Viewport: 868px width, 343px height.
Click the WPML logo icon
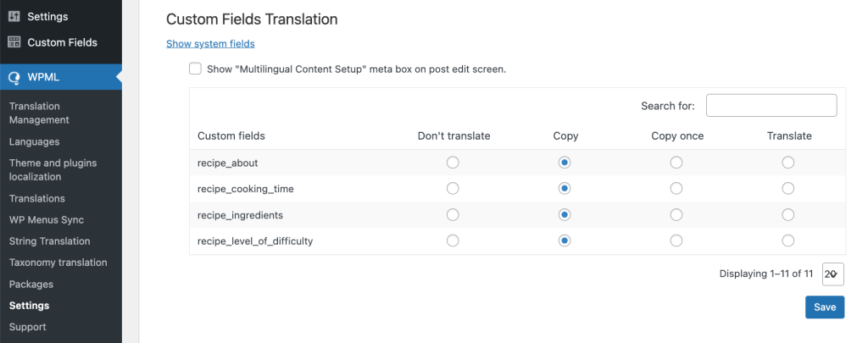[x=14, y=77]
